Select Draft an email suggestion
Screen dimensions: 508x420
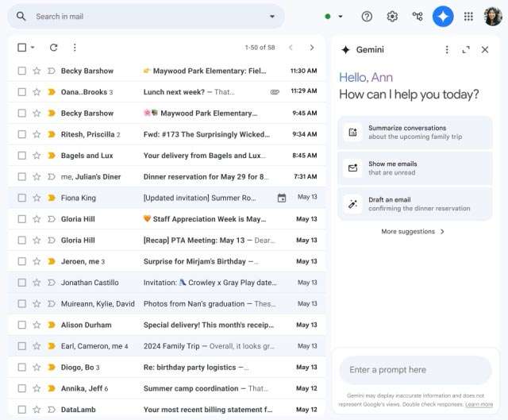click(415, 204)
